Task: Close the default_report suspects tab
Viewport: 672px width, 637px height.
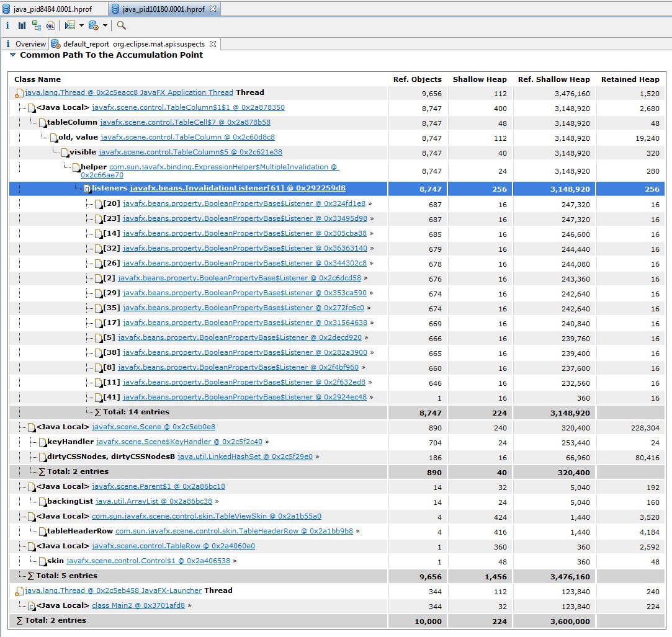Action: point(212,44)
